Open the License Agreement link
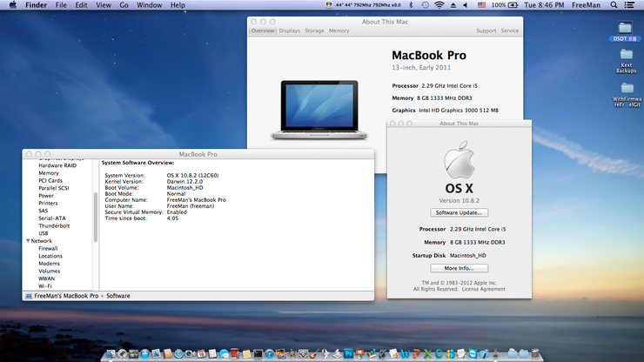 click(x=483, y=289)
